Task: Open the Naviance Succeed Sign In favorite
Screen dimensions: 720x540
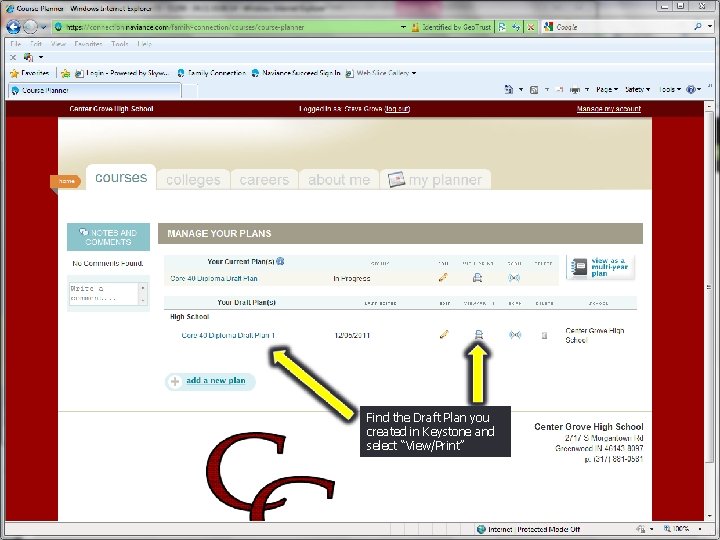Action: coord(296,73)
